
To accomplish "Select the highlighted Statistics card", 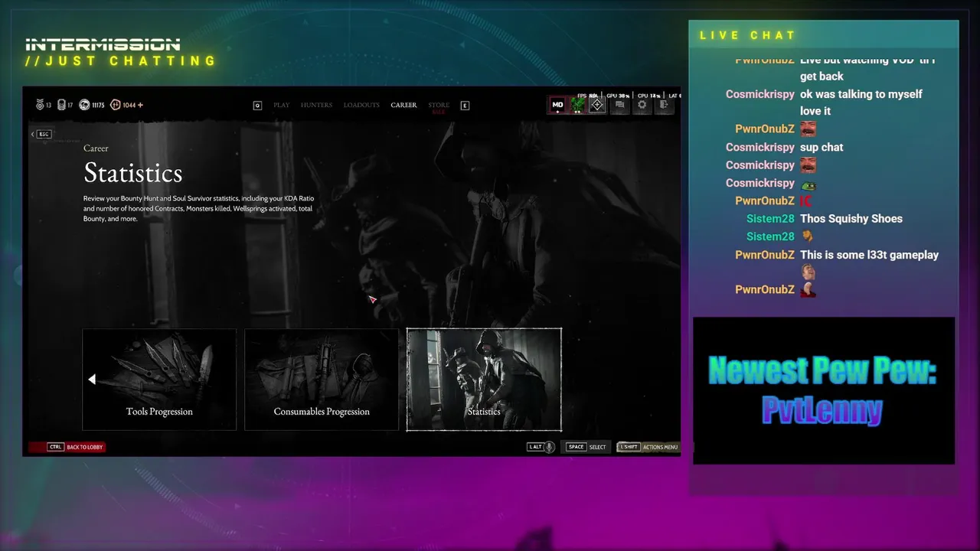I will tap(484, 380).
